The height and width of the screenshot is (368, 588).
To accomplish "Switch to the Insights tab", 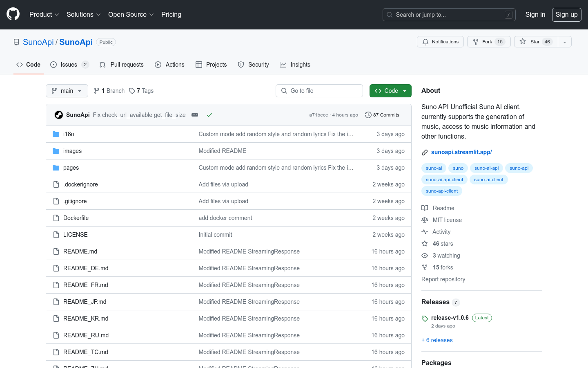I will (295, 65).
